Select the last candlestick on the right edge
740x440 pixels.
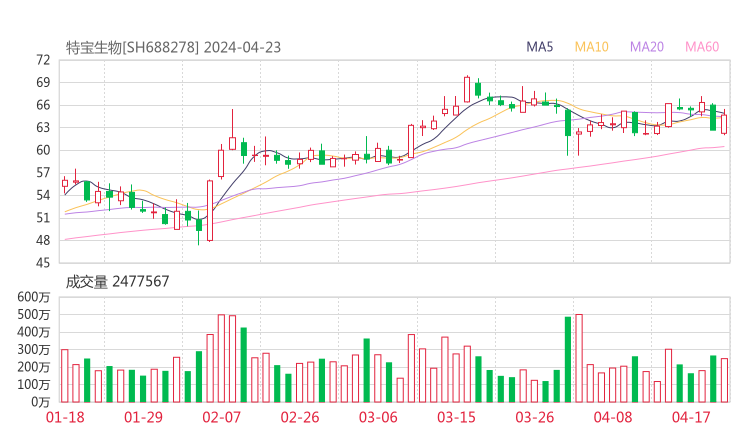pos(724,124)
